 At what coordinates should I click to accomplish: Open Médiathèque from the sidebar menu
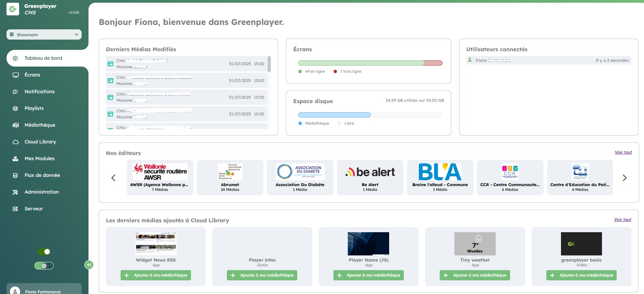pyautogui.click(x=40, y=125)
